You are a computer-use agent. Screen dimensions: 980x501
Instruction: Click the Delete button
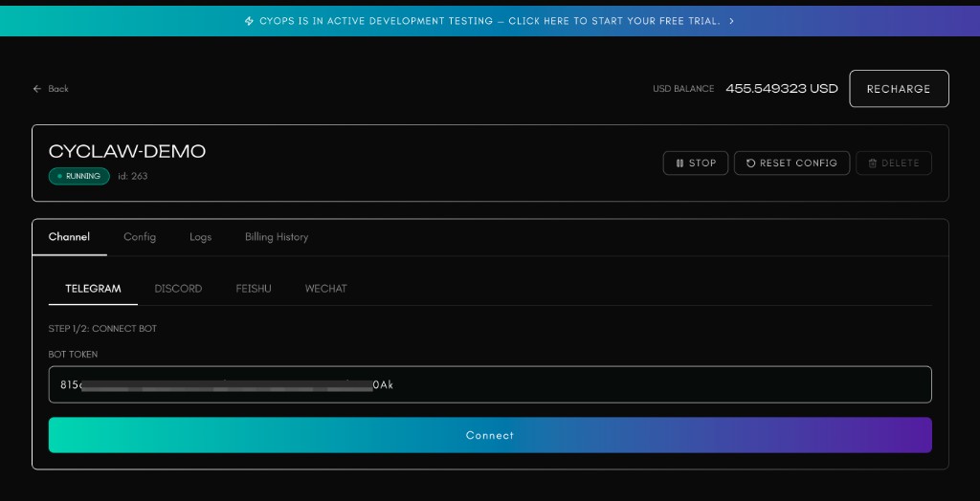click(x=894, y=163)
